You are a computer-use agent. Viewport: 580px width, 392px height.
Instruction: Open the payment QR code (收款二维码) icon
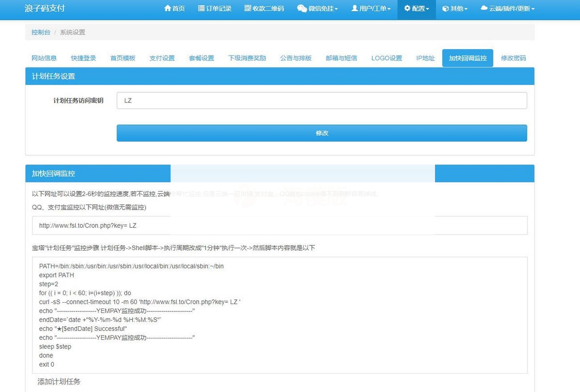(x=247, y=8)
